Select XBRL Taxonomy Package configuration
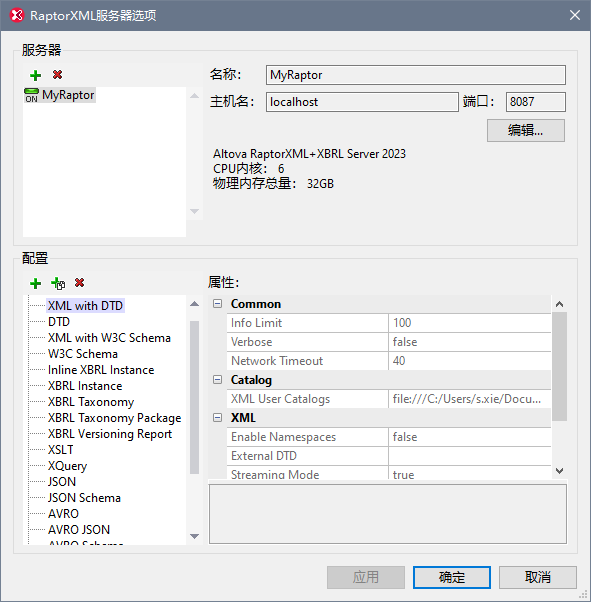The width and height of the screenshot is (591, 602). click(x=114, y=418)
